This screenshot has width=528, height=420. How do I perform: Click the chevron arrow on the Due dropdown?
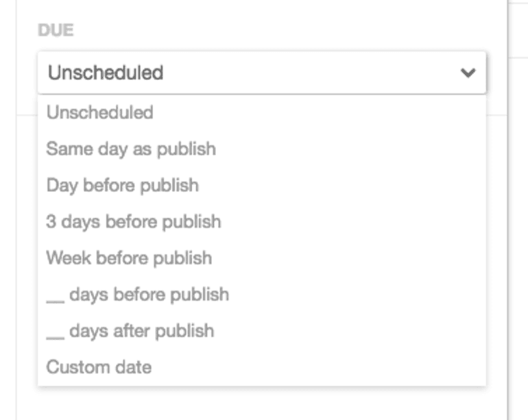(468, 73)
